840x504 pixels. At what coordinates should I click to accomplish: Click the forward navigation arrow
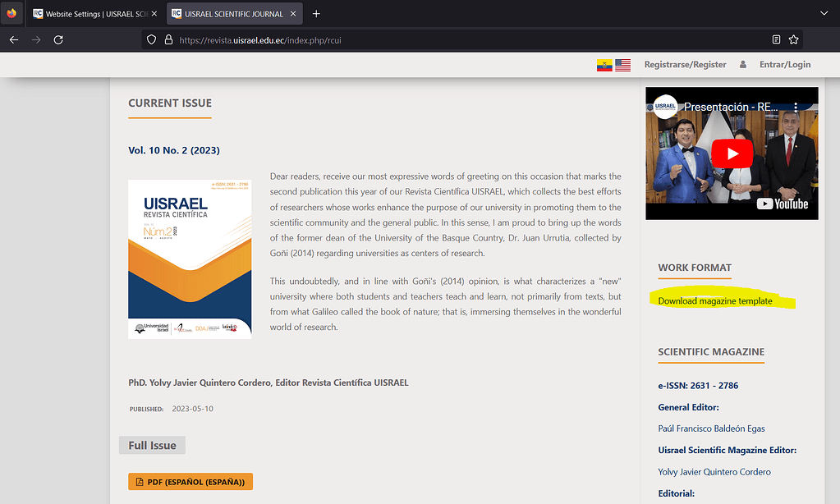35,39
